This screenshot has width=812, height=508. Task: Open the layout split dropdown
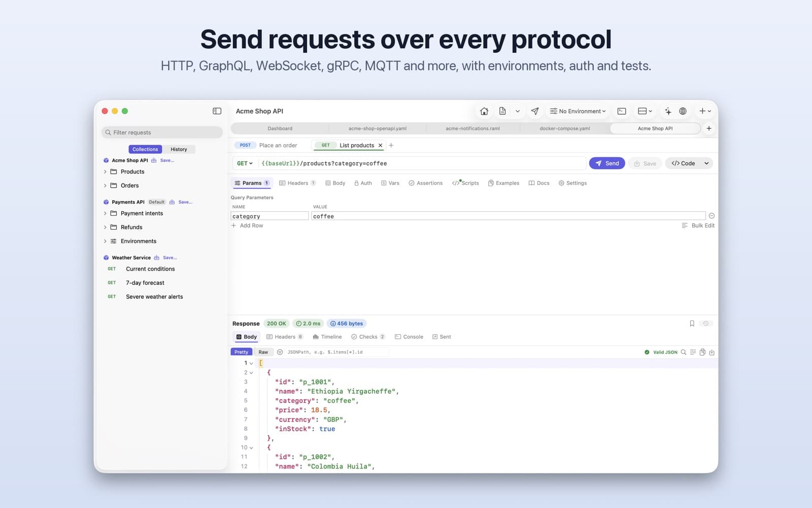(645, 111)
